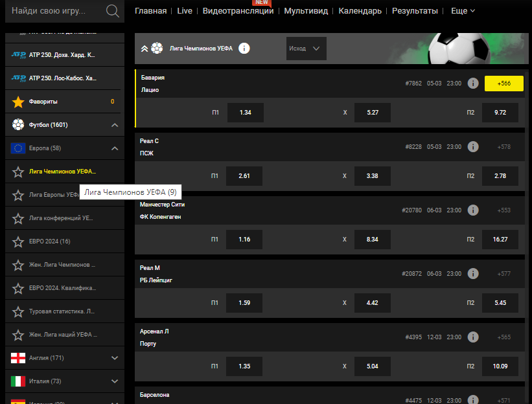Viewport: 532px width, 404px height.
Task: Favorite Лига Европы УЕФА with its star
Action: click(18, 196)
